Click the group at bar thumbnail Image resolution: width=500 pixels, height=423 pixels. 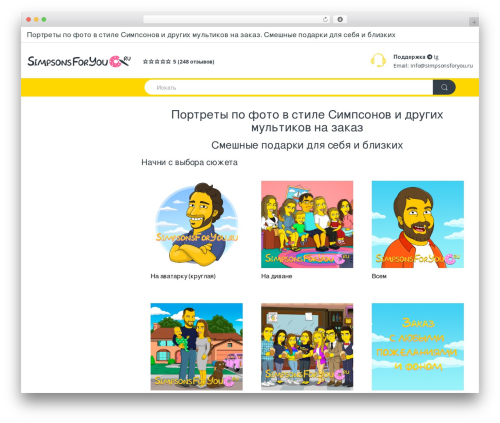(x=307, y=347)
